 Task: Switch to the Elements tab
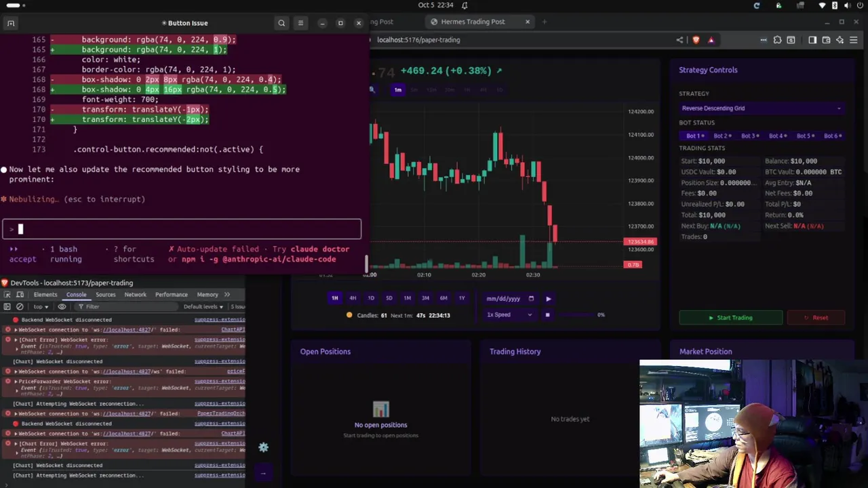(45, 295)
